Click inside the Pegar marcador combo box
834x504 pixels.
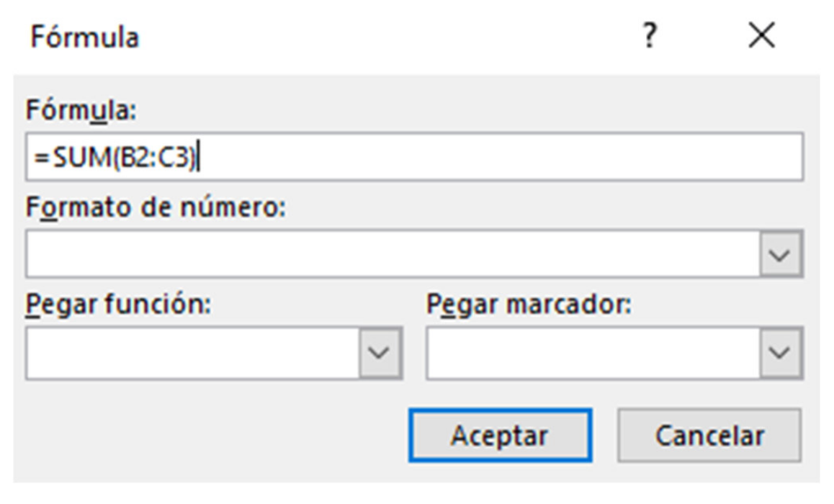593,354
